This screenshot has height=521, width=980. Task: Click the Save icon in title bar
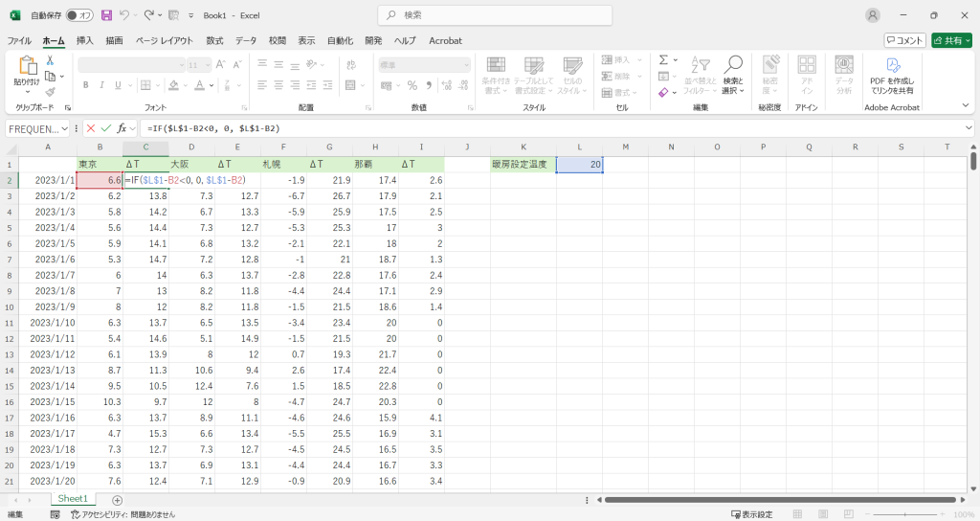(x=106, y=15)
